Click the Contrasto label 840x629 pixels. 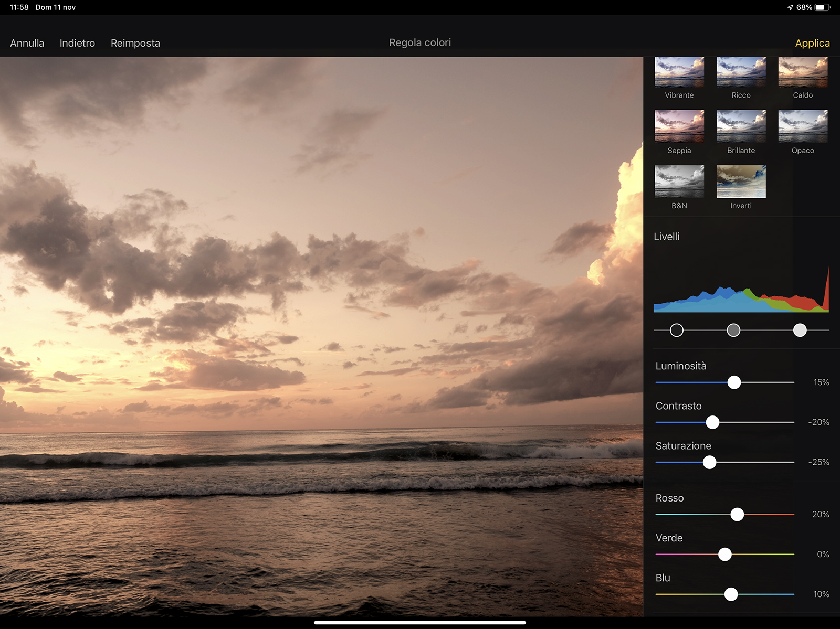pyautogui.click(x=678, y=406)
